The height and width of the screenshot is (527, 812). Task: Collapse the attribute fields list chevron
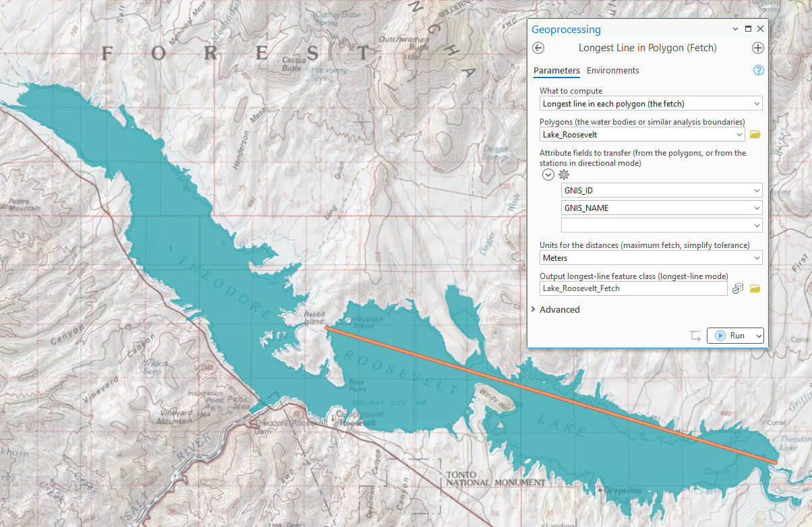point(548,175)
